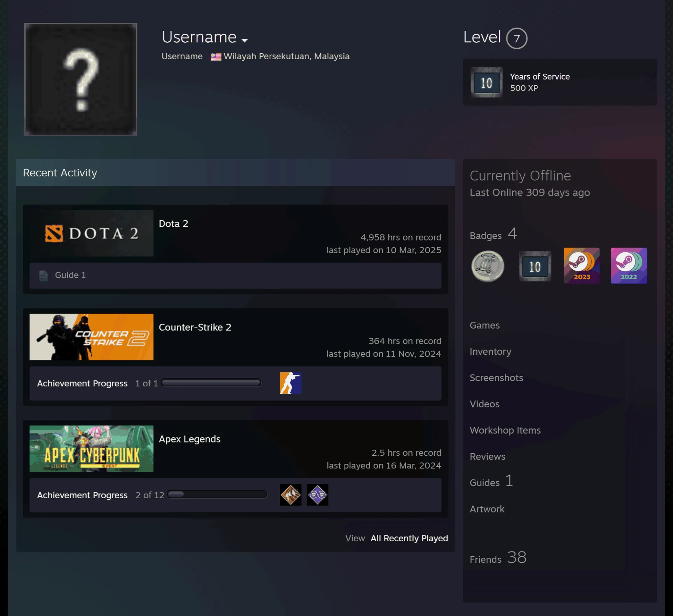
Task: Open the Friends 38 list
Action: [498, 558]
